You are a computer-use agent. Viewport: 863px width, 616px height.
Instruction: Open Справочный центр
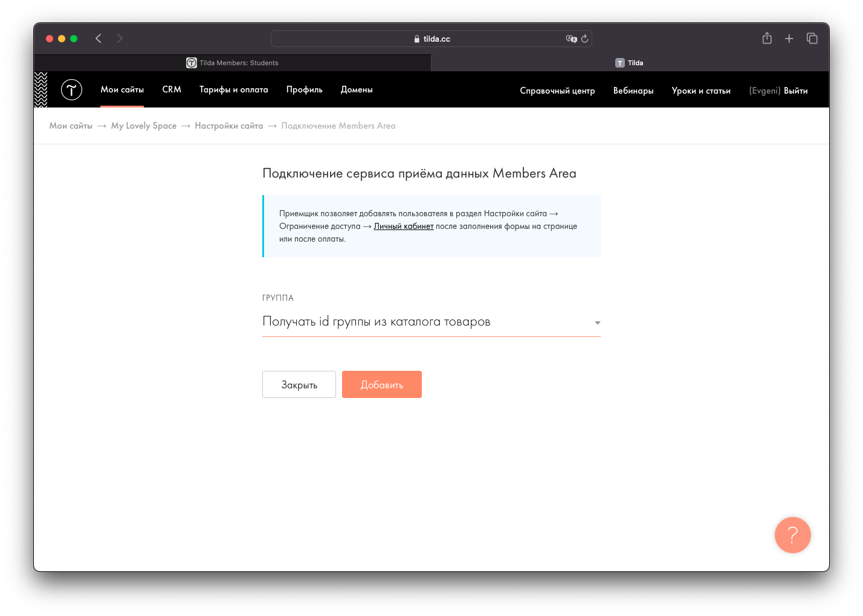557,91
